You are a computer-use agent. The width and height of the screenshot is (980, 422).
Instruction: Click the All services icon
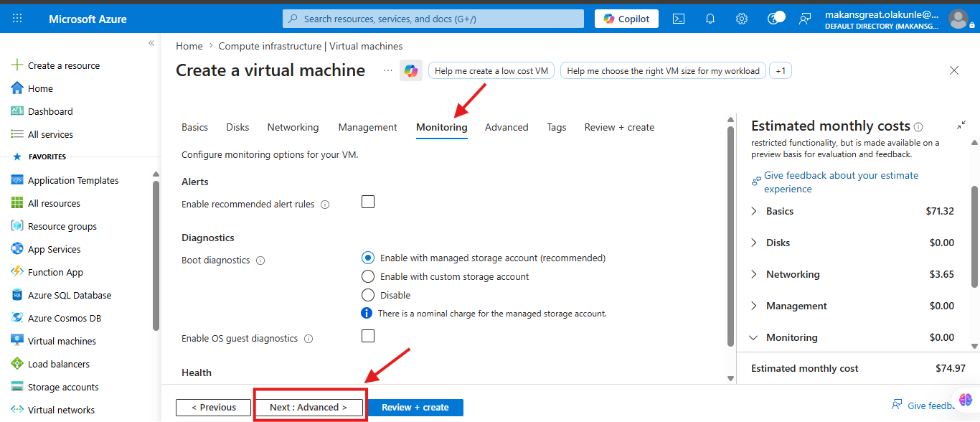17,134
